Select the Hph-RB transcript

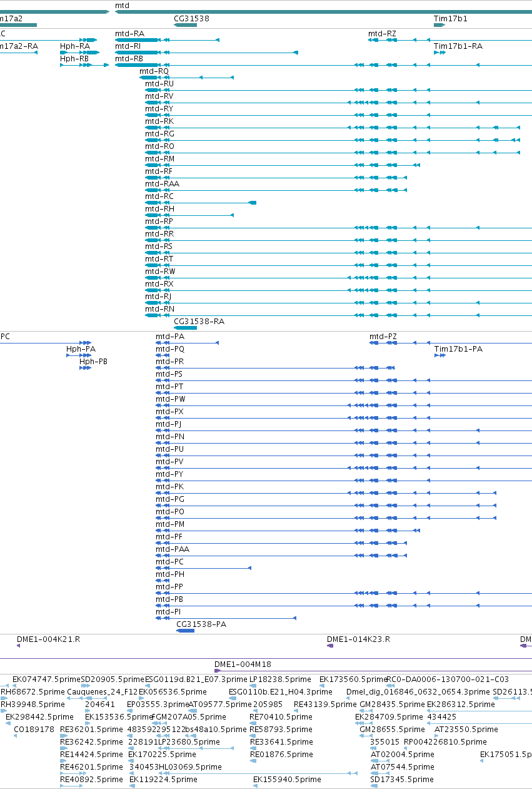74,58
